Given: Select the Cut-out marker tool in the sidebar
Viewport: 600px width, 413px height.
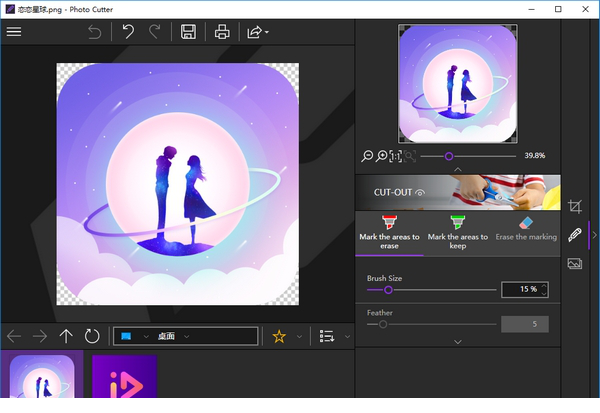Looking at the screenshot, I should tap(575, 235).
